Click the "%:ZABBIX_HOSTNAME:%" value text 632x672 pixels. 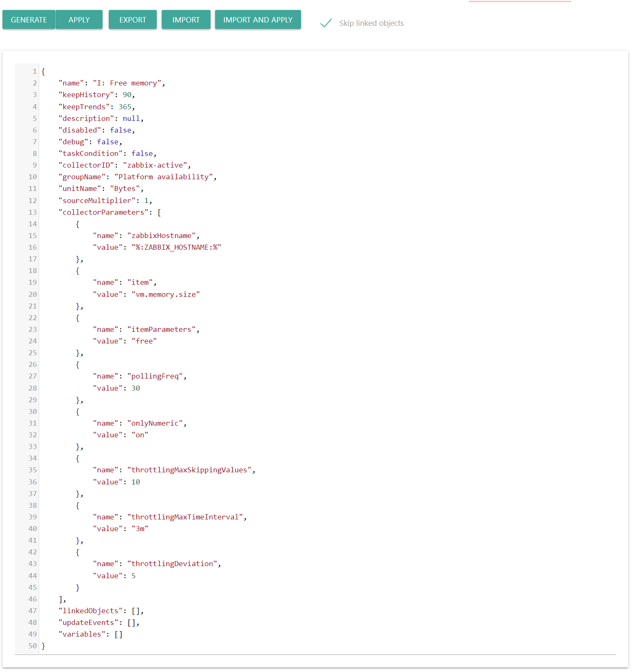pos(176,248)
